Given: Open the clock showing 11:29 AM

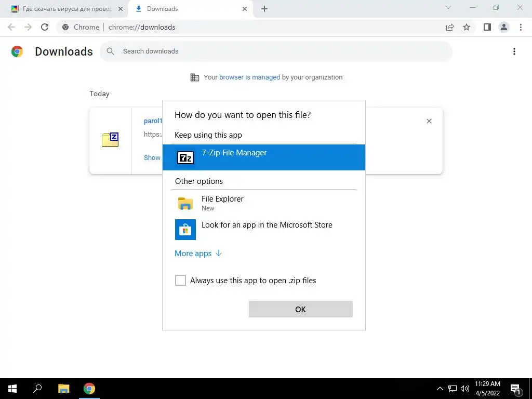Looking at the screenshot, I should (x=487, y=389).
